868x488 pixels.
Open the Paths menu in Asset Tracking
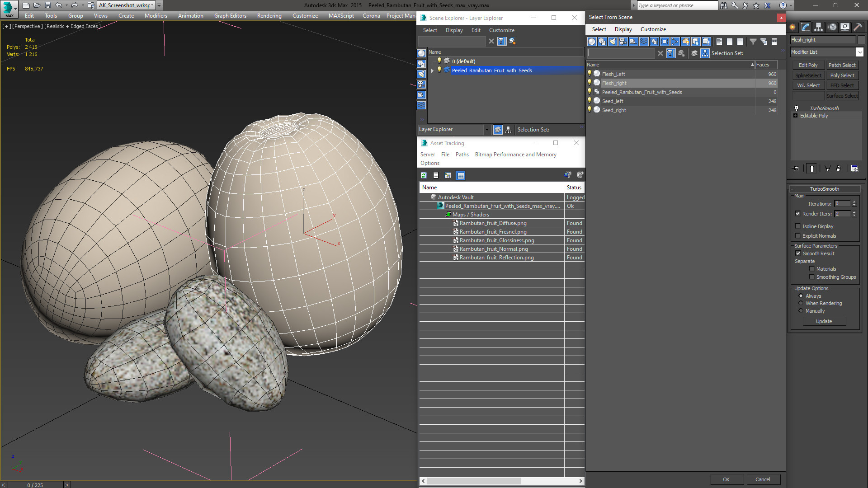[462, 155]
